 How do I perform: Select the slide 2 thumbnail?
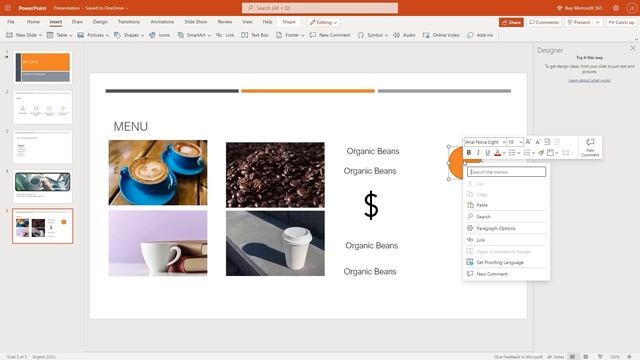point(42,107)
